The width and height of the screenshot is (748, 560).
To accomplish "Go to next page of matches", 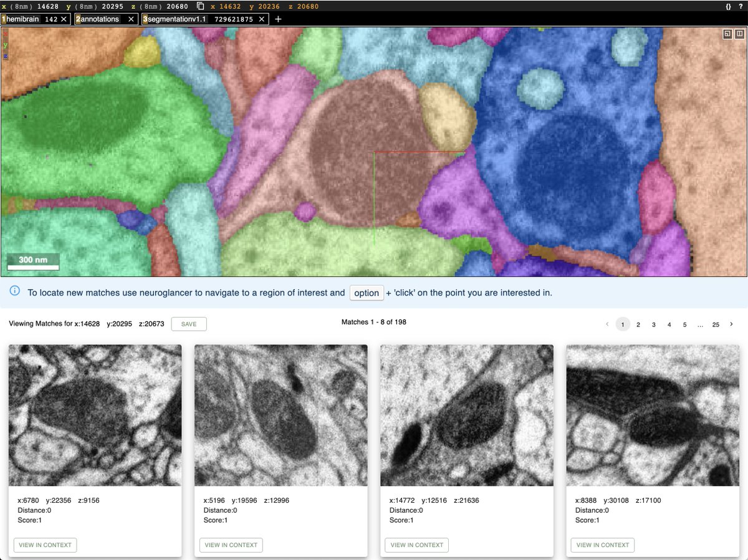I will (731, 324).
